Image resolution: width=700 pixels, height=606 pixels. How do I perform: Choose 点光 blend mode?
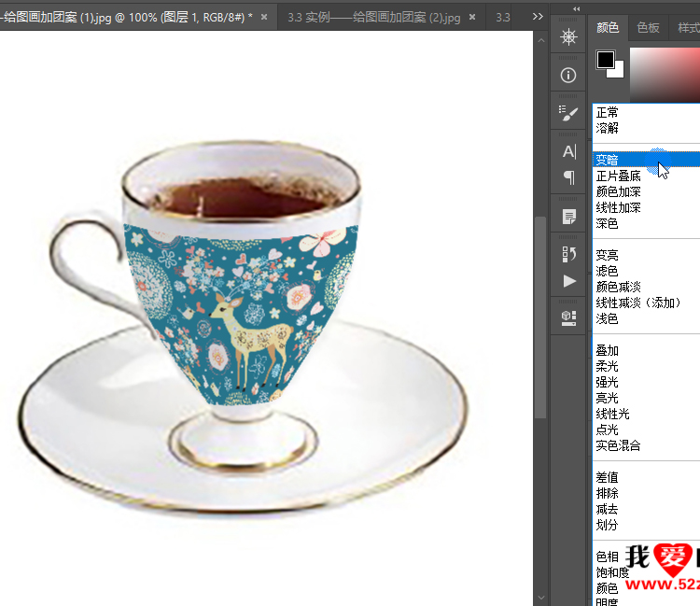click(646, 430)
